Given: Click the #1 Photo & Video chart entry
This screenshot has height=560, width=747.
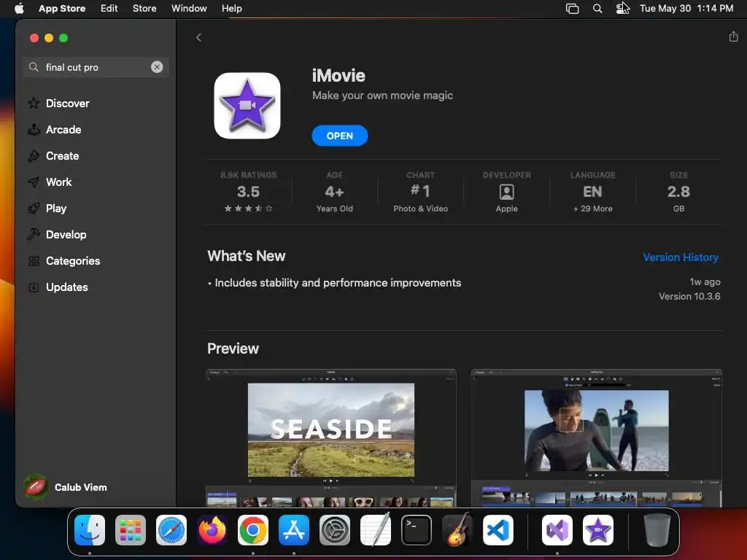Looking at the screenshot, I should click(x=420, y=192).
